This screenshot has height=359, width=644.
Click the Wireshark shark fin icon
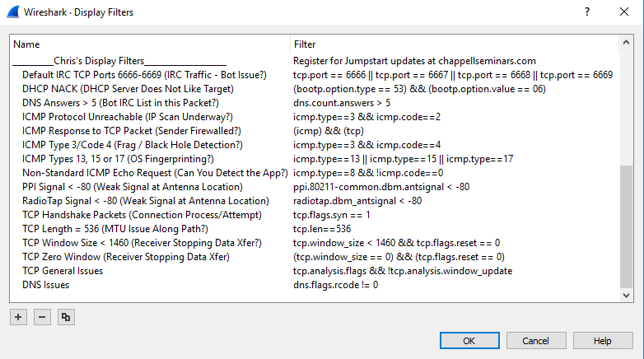tap(12, 12)
